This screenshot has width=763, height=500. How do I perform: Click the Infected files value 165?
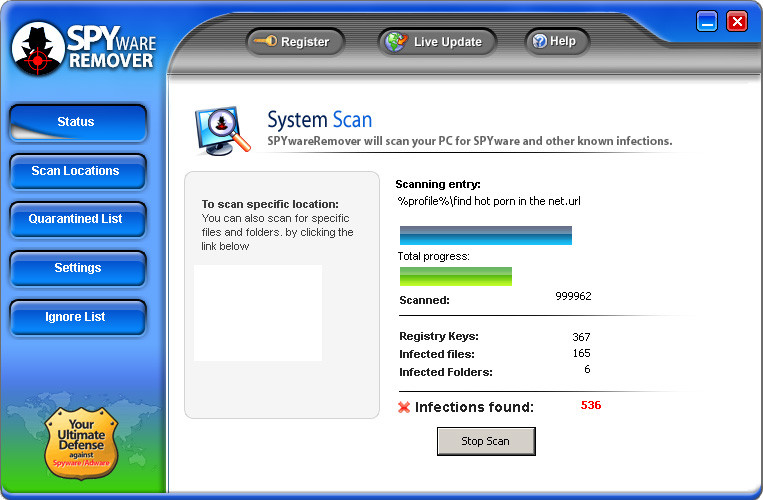(x=581, y=353)
